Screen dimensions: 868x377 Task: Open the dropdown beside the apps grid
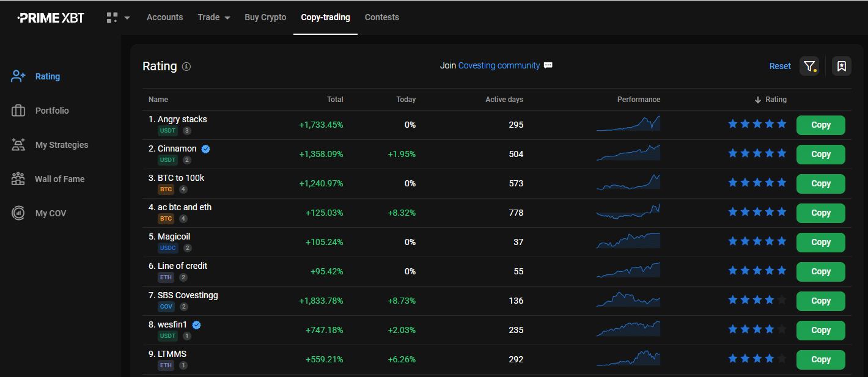[x=127, y=18]
